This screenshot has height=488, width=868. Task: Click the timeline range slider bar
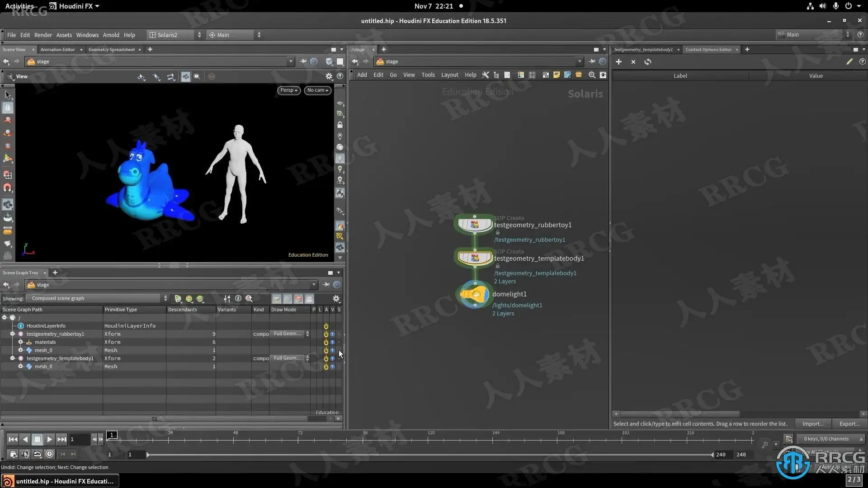tap(429, 455)
